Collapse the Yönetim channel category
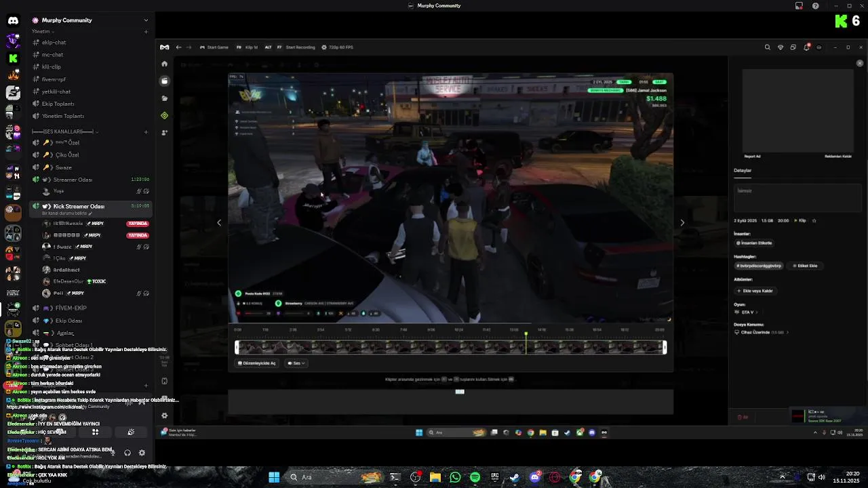This screenshot has width=868, height=488. tap(41, 31)
